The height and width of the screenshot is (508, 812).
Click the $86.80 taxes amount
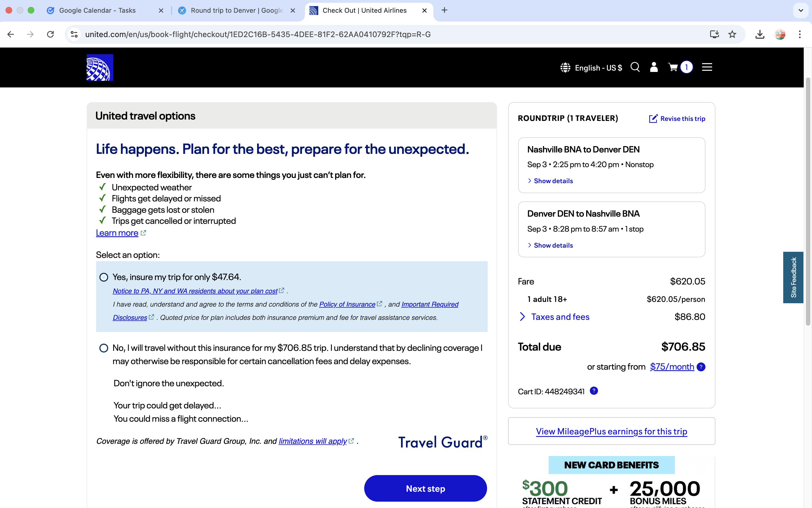click(690, 317)
